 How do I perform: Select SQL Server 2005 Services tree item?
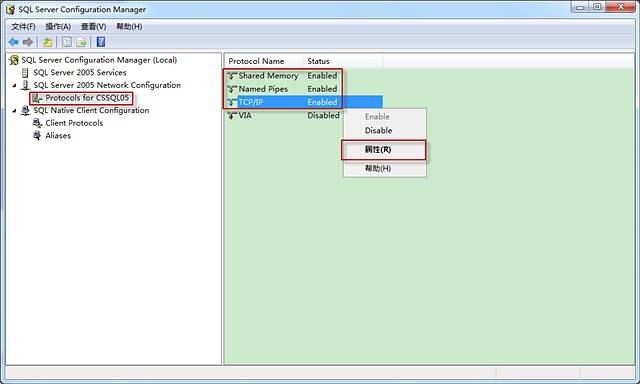tap(80, 73)
